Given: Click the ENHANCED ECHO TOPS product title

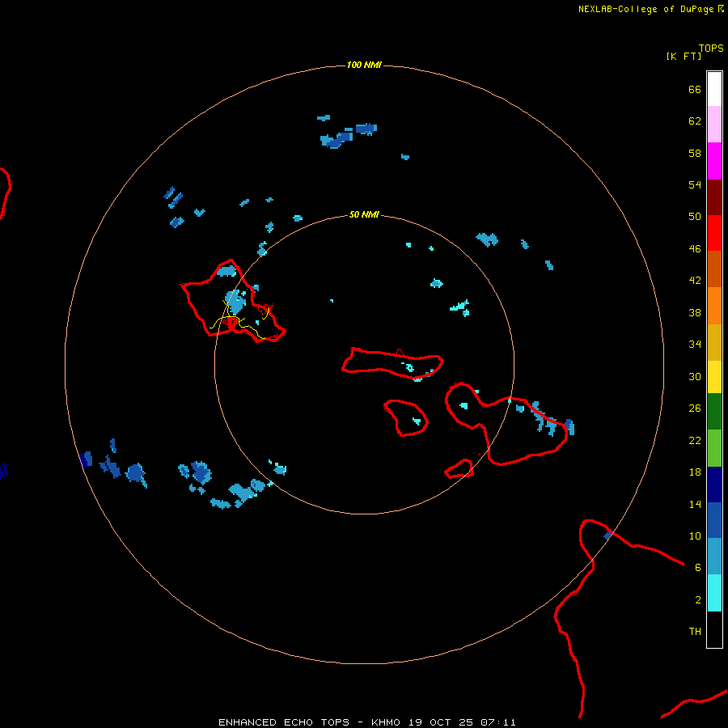Looking at the screenshot, I should click(284, 722).
